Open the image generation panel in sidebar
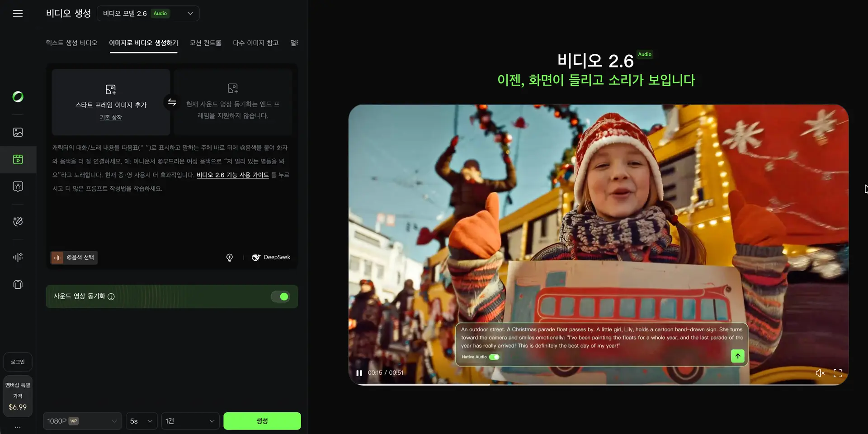This screenshot has width=868, height=434. click(18, 132)
